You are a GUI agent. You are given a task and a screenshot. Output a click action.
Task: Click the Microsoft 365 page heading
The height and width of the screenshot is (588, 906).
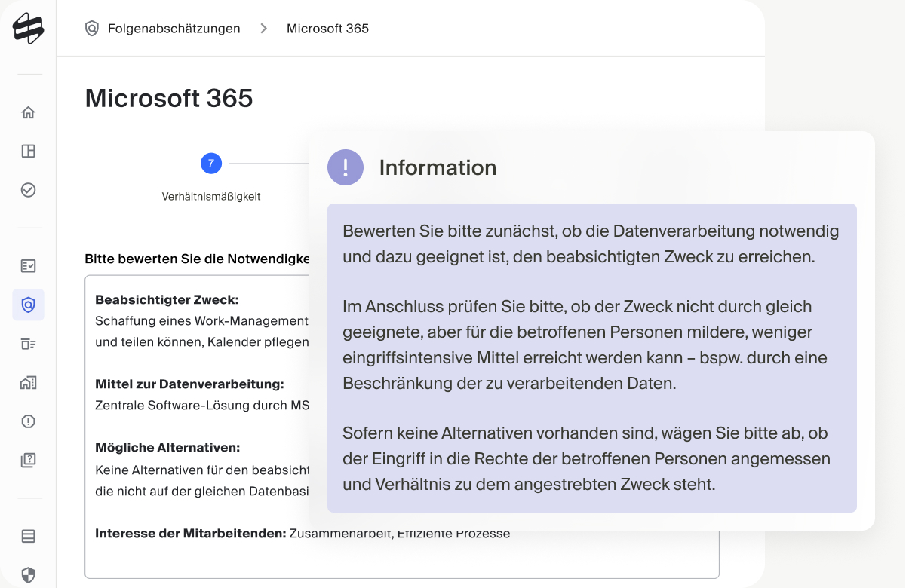169,98
